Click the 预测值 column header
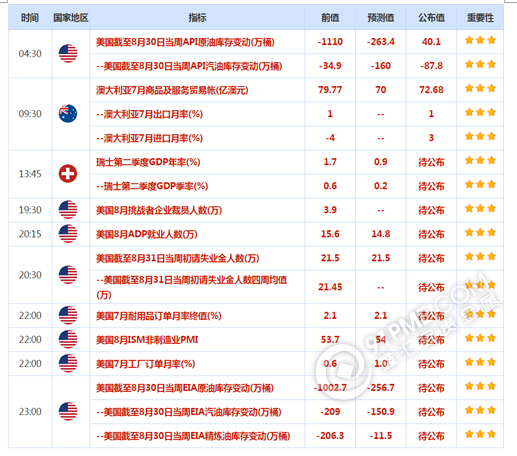This screenshot has height=456, width=517. coord(381,17)
